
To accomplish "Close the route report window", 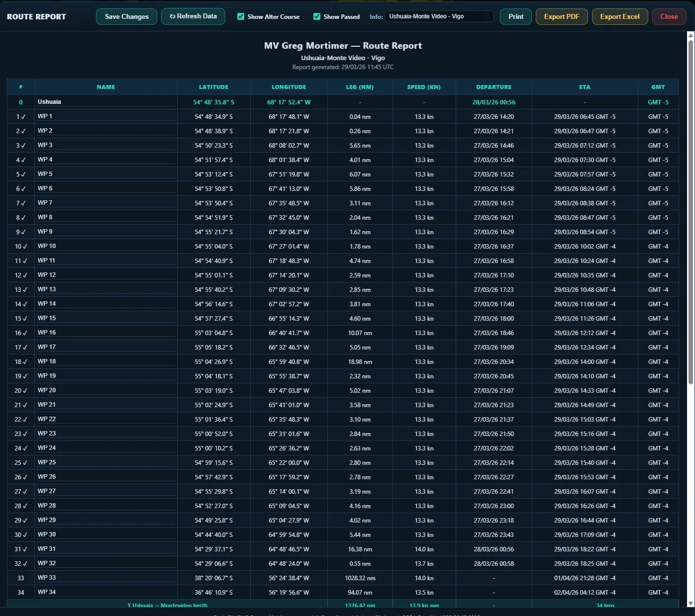I will [x=669, y=16].
